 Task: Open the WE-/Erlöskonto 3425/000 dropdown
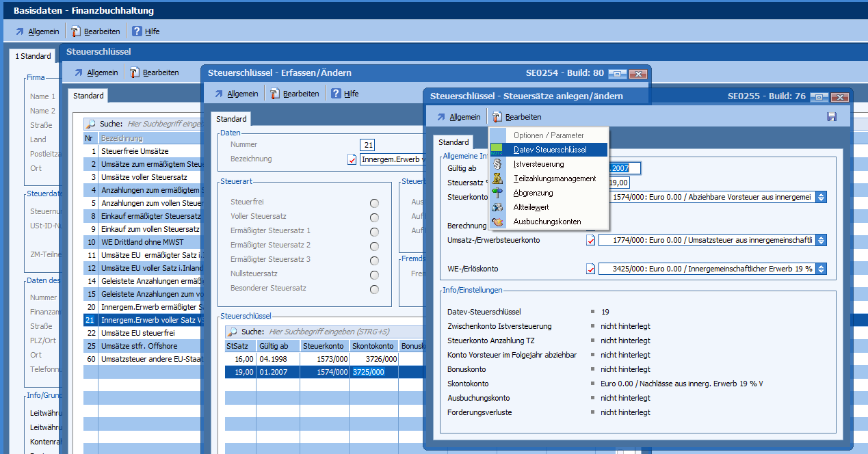coord(821,269)
